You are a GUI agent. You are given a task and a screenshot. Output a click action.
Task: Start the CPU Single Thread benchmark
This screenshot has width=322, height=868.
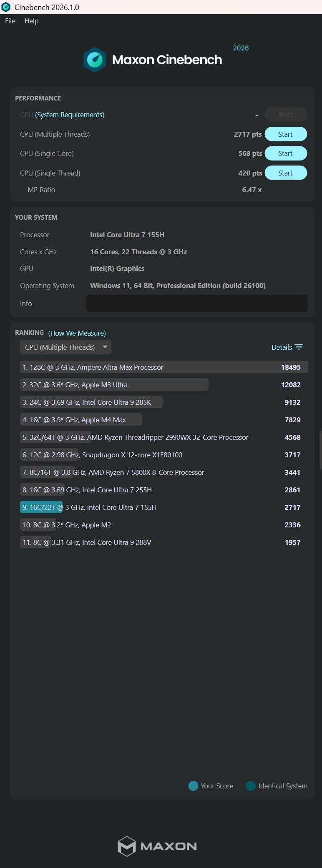pos(286,173)
